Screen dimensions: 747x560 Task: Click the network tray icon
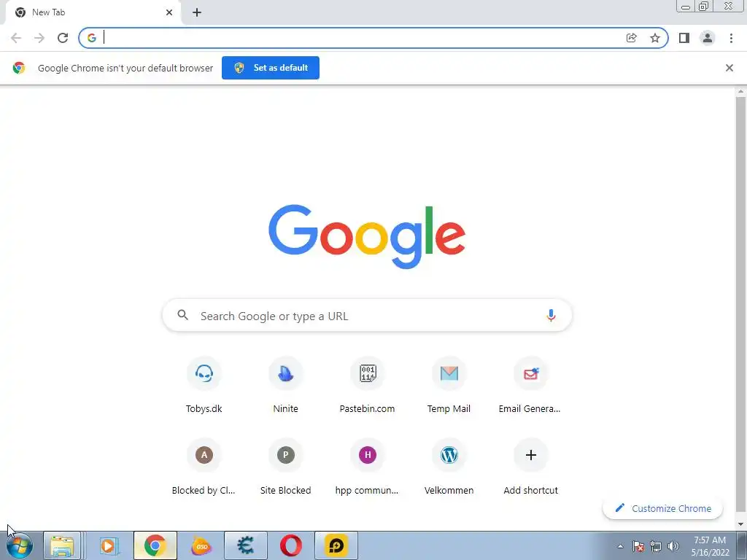coord(656,546)
